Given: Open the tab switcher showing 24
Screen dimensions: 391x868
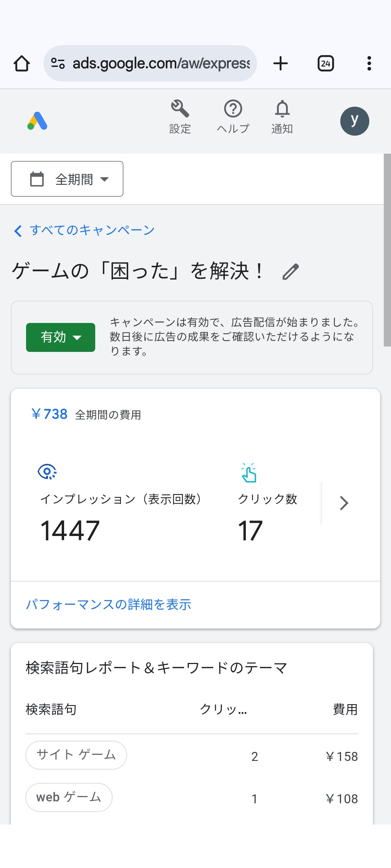Looking at the screenshot, I should (325, 64).
